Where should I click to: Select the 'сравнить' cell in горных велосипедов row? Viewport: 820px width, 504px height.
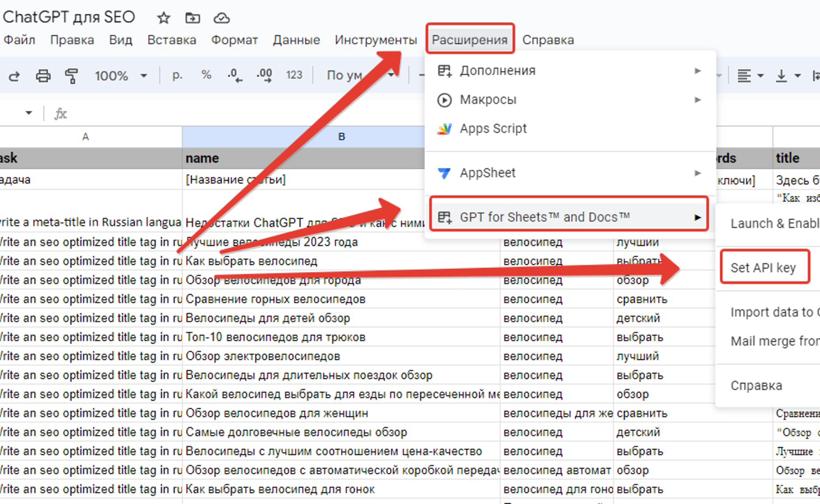[x=665, y=299]
